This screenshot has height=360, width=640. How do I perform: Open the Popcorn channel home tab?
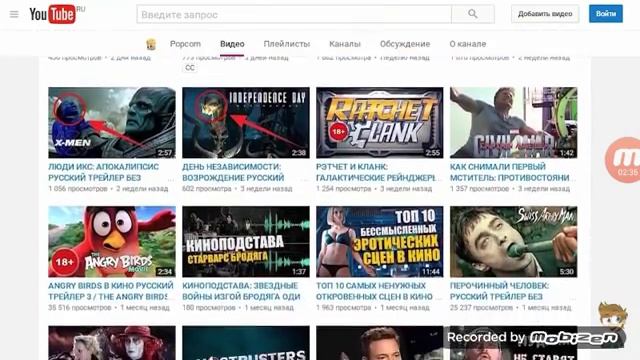pyautogui.click(x=185, y=44)
